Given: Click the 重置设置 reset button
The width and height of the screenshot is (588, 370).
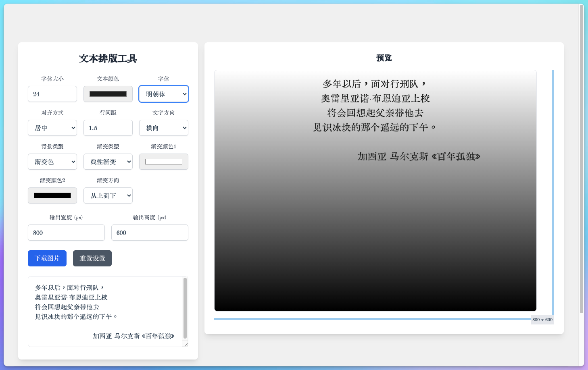Looking at the screenshot, I should click(92, 258).
